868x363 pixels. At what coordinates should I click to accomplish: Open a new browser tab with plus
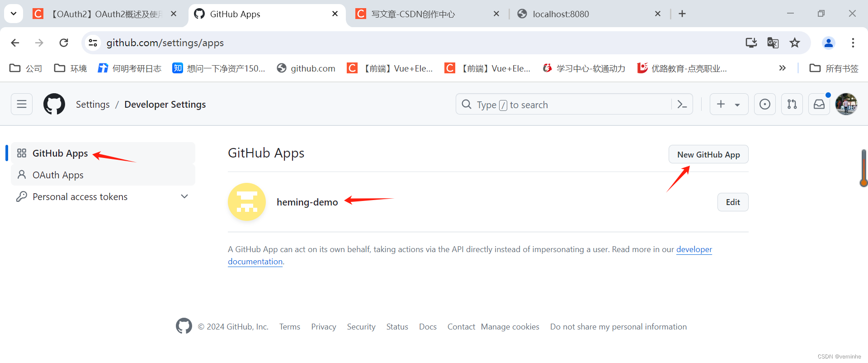(x=682, y=14)
